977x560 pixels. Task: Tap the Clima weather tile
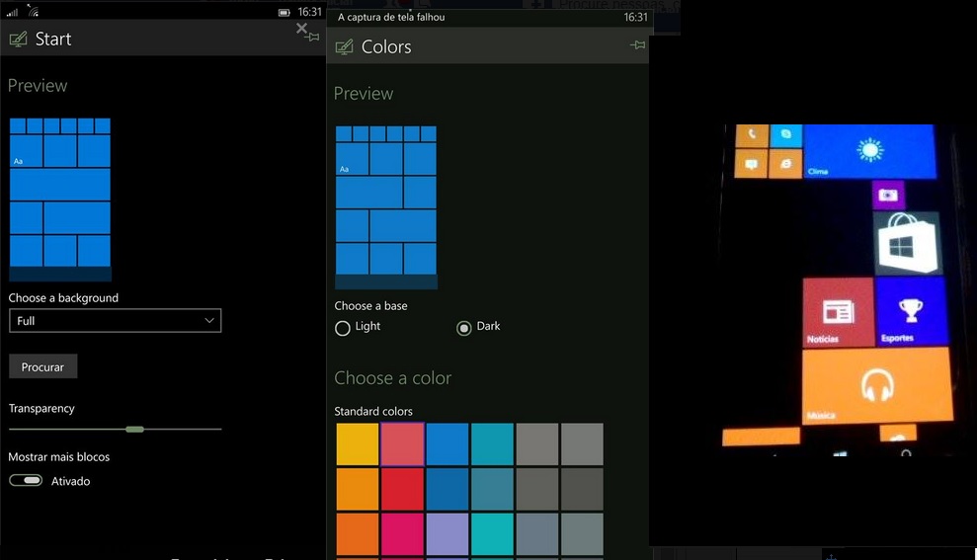(869, 151)
